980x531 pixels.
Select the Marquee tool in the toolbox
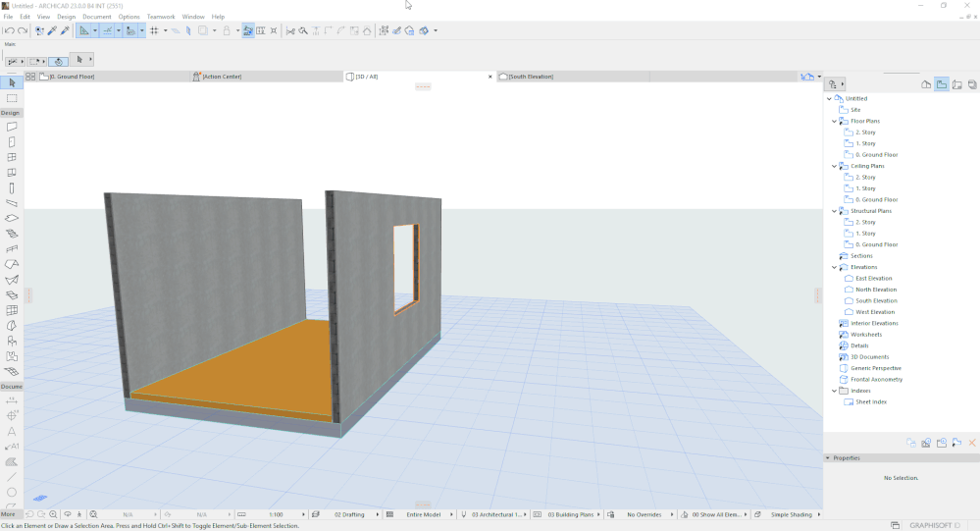click(x=12, y=98)
